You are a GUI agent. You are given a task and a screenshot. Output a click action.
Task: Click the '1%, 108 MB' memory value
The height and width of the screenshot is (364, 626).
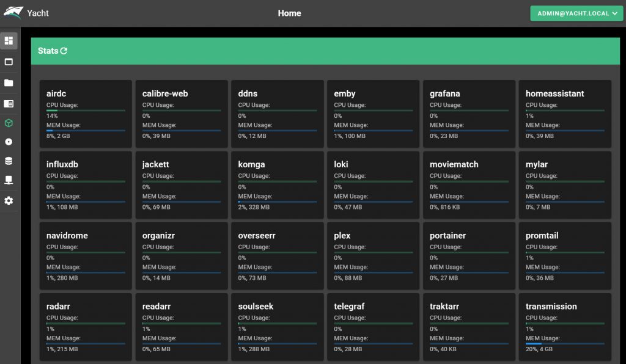[62, 207]
